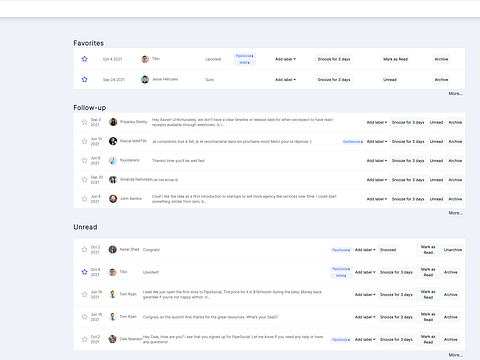Remove the PipeSocial label on Dale Reardon's row

tap(349, 340)
